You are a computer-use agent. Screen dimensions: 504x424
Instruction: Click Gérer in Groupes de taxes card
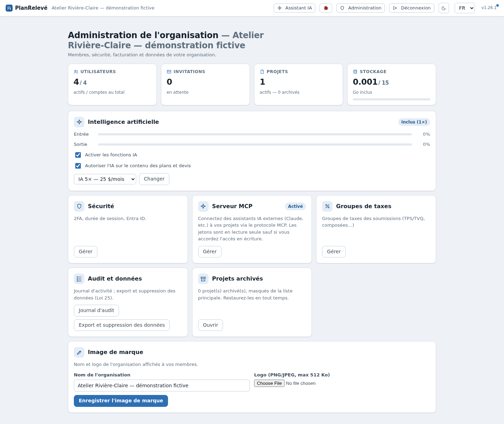334,252
